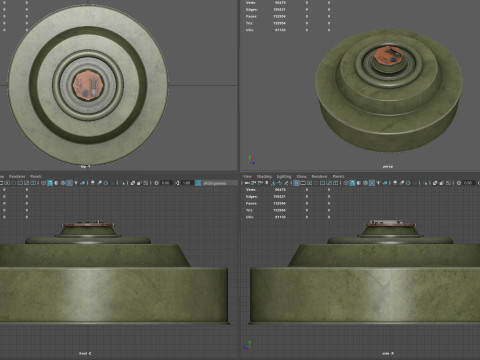Toggle shadows icon in side view toolbar
Image resolution: width=480 pixels, height=360 pixels.
click(x=385, y=183)
